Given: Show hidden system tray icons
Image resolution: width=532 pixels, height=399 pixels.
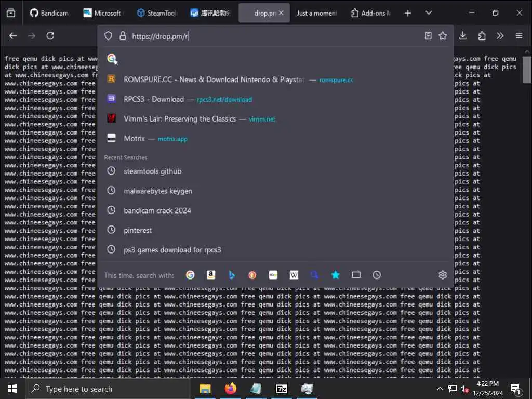Looking at the screenshot, I should (x=440, y=389).
